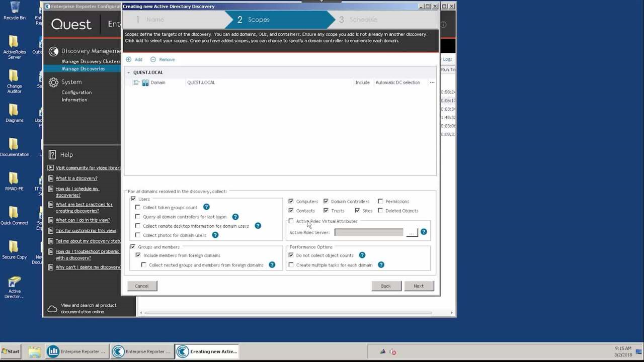This screenshot has width=644, height=362.
Task: Click the video library icon beside Visit community
Action: point(51,167)
